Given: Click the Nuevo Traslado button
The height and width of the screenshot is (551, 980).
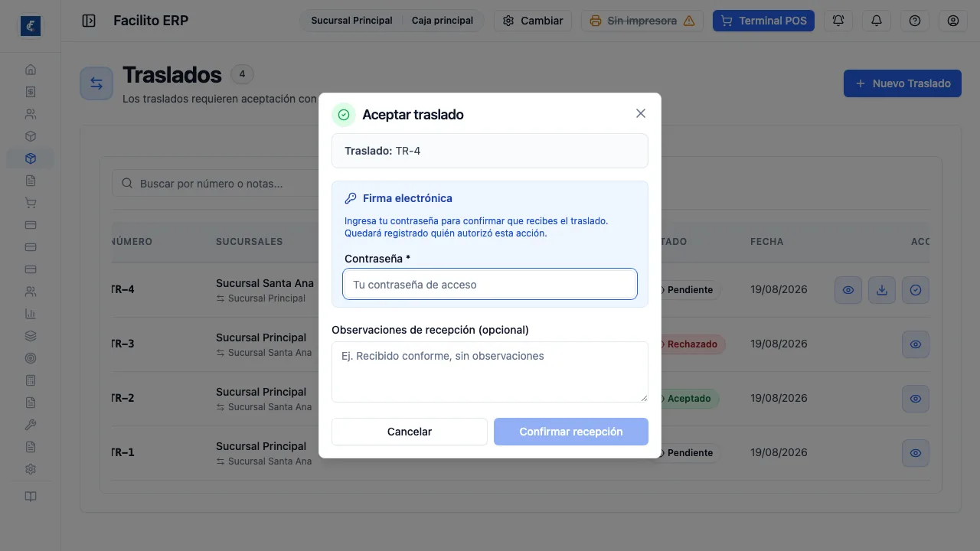Looking at the screenshot, I should 903,83.
